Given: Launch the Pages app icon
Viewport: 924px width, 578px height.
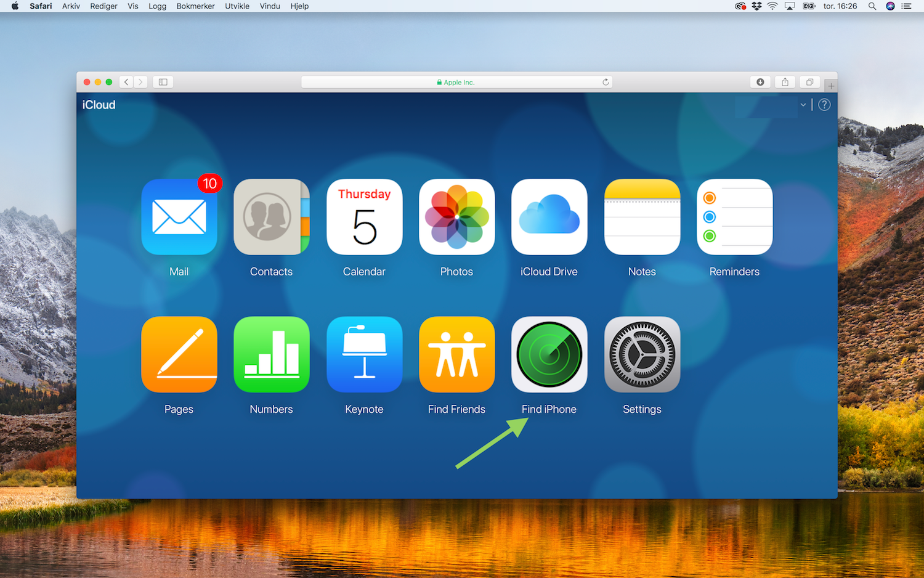Looking at the screenshot, I should (179, 354).
